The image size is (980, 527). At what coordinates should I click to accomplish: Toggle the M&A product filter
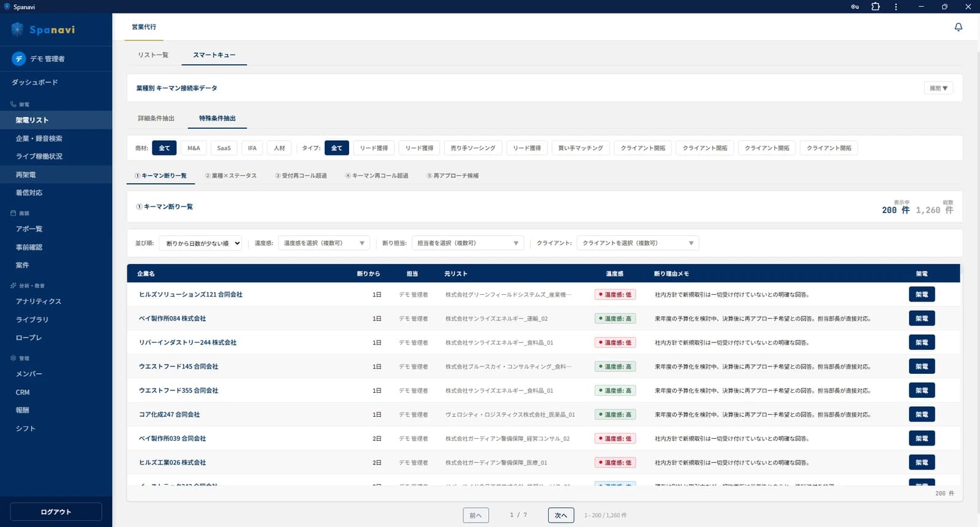194,148
